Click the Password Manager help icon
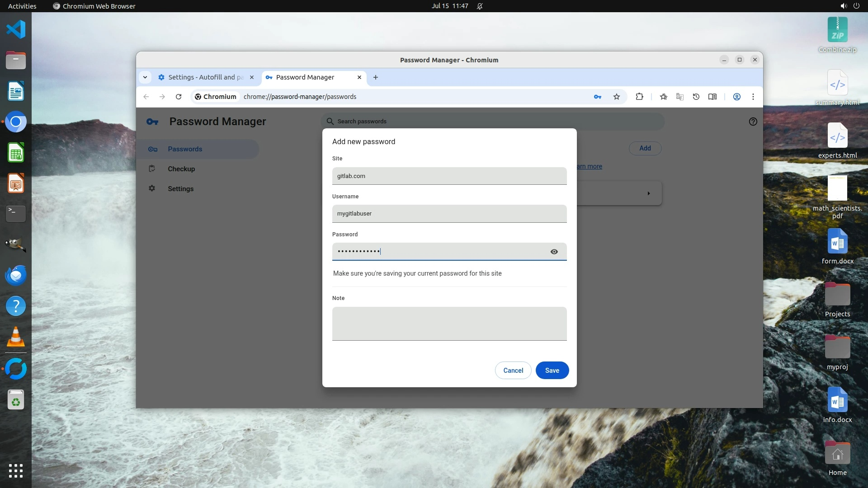This screenshot has height=488, width=868. (753, 122)
